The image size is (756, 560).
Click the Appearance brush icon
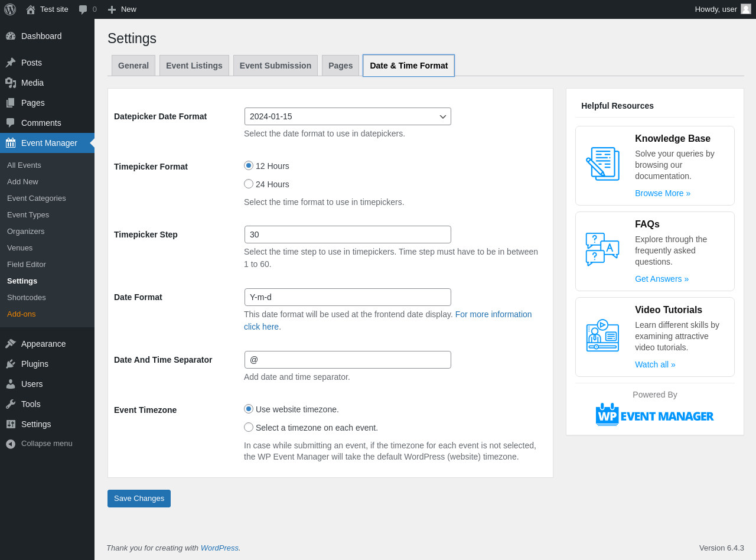(11, 344)
